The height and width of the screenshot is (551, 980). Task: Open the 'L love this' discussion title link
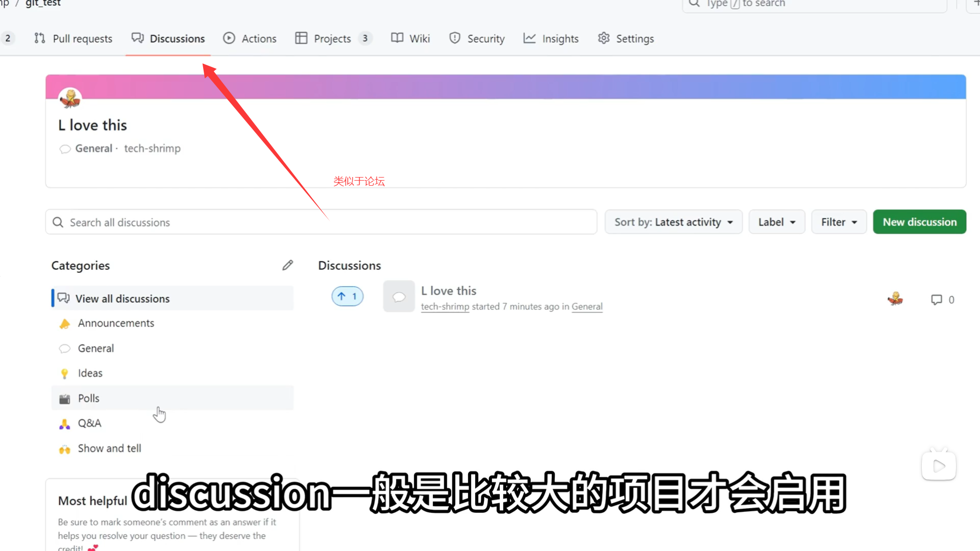tap(449, 291)
